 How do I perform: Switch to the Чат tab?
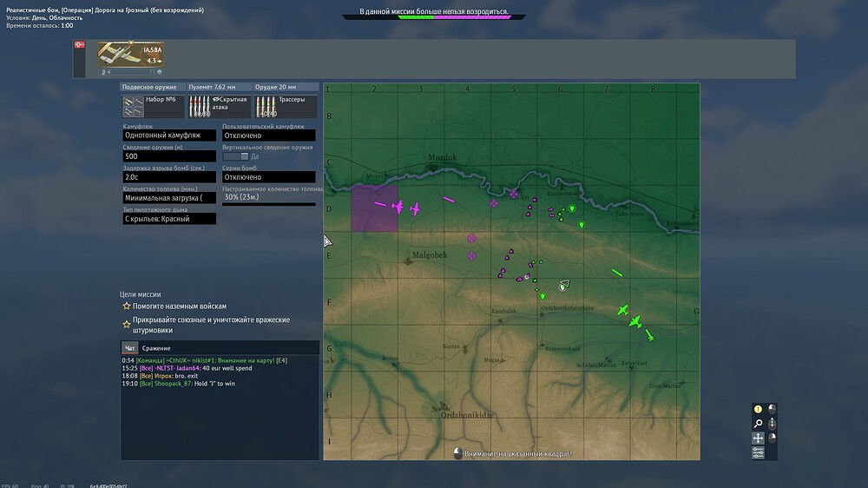(129, 348)
